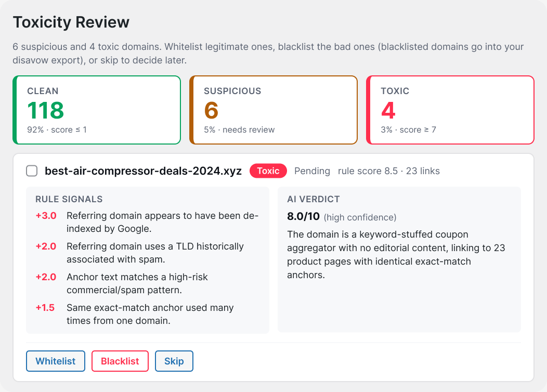Viewport: 547px width, 392px height.
Task: Click '92% · score ≤ 1' caption
Action: (57, 130)
